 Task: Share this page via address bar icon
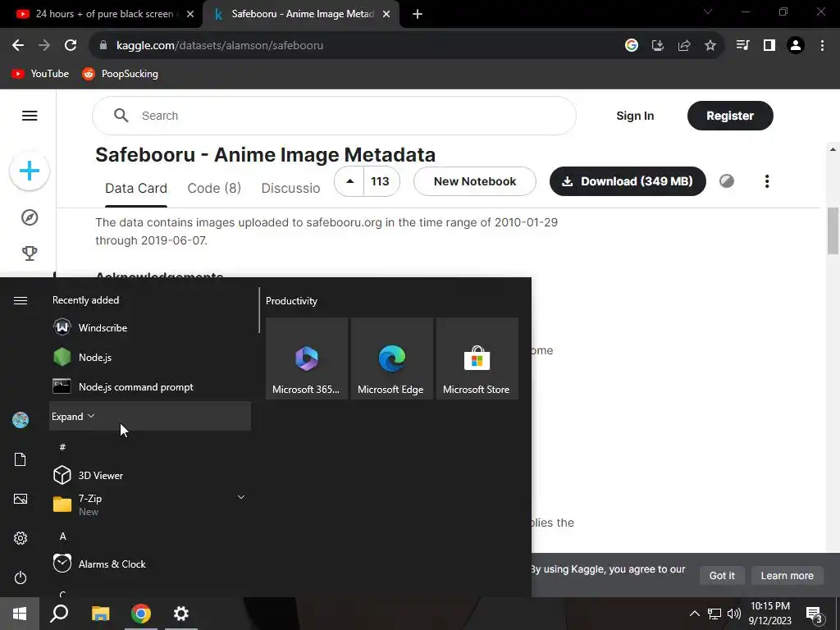point(684,46)
